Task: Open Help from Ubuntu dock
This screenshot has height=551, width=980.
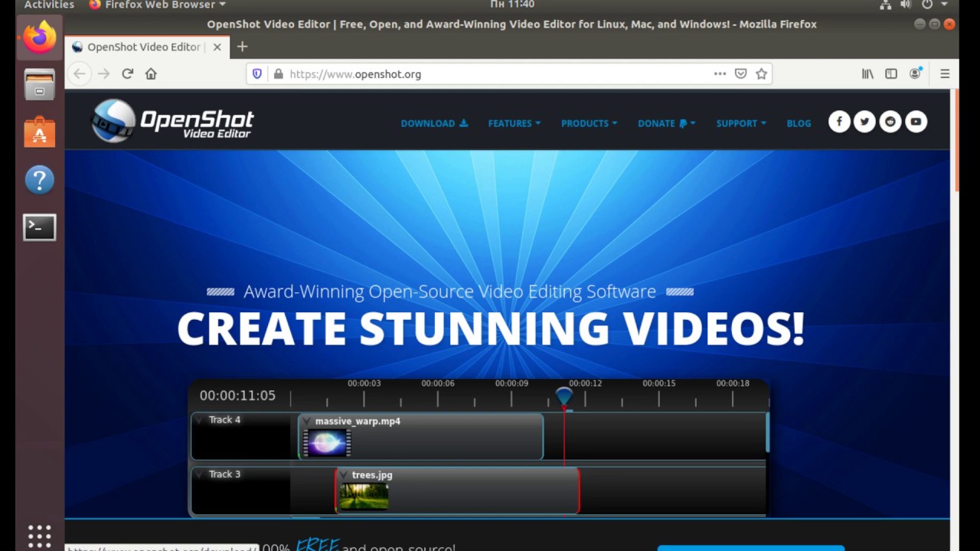Action: 39,179
